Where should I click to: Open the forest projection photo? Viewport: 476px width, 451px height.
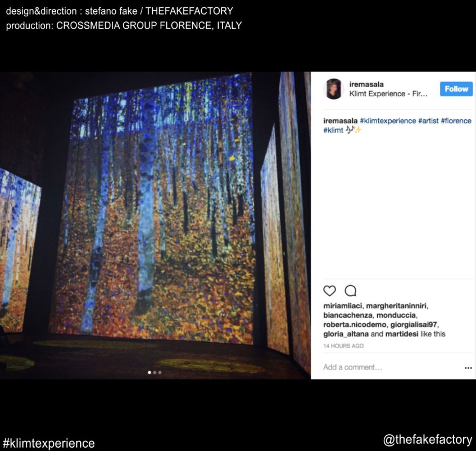click(155, 225)
